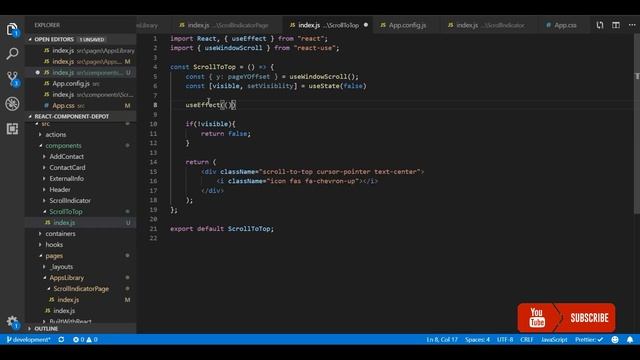Screen dimensions: 640x360
Task: Open the Manage gear menu
Action: click(x=12, y=322)
